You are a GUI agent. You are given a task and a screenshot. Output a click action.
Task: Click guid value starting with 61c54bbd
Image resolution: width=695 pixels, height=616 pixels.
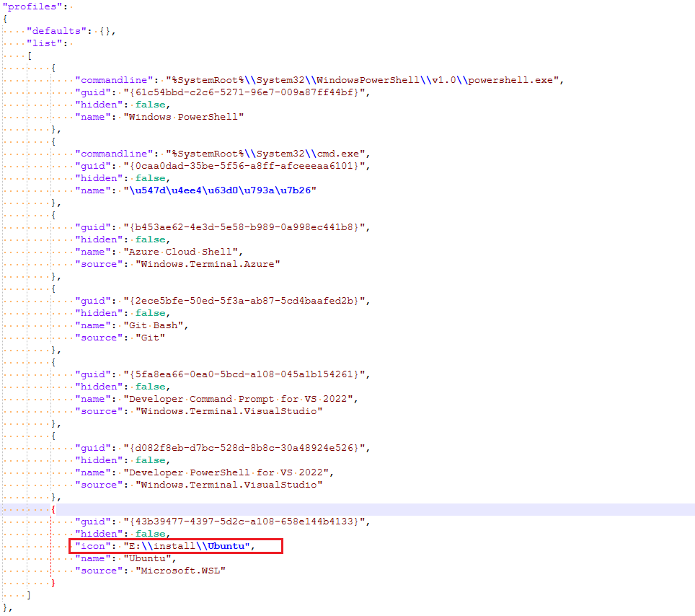click(x=244, y=92)
